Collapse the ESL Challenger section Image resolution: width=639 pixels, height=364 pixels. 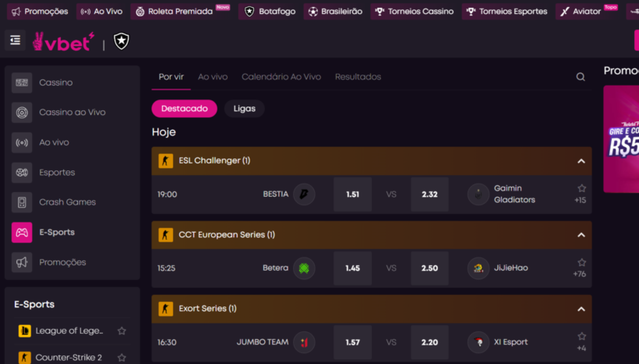tap(581, 161)
